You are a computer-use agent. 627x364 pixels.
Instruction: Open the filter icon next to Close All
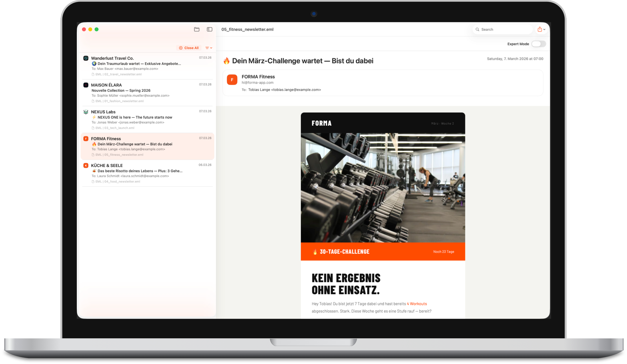[207, 48]
